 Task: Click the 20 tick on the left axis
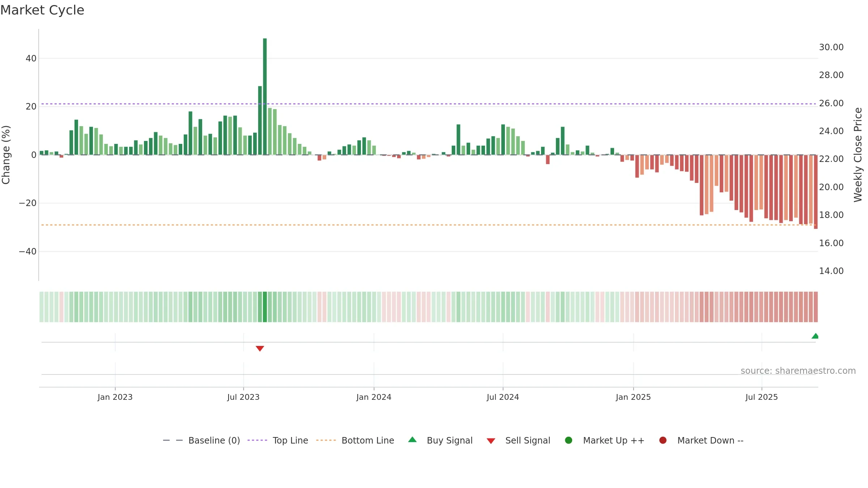click(x=31, y=107)
